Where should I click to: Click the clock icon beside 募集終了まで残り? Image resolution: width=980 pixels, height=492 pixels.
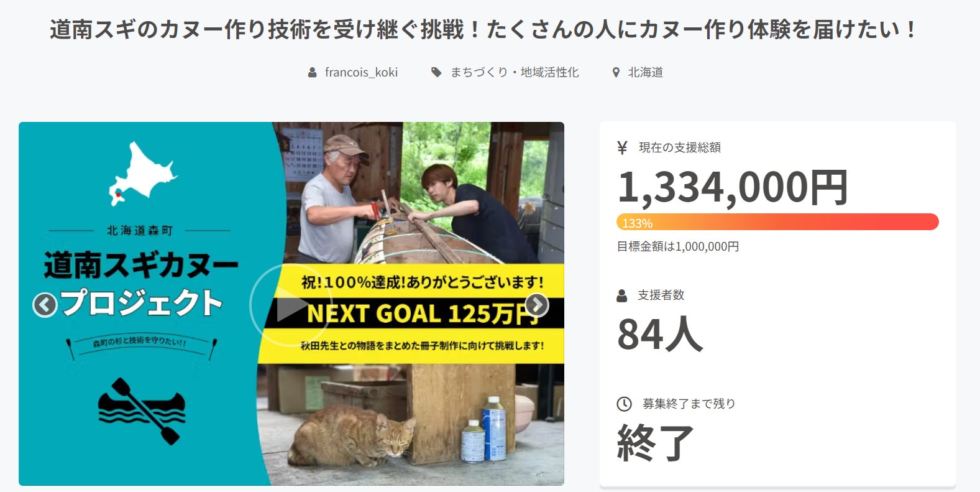pyautogui.click(x=624, y=404)
